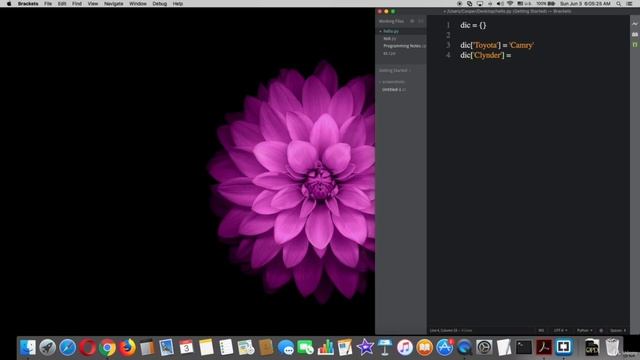Open Notification Center in the menu bar
640x360 pixels.
[x=630, y=4]
